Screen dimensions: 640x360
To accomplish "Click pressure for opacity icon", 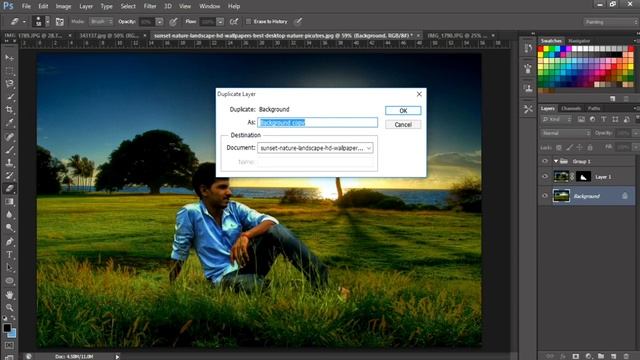I will 173,22.
